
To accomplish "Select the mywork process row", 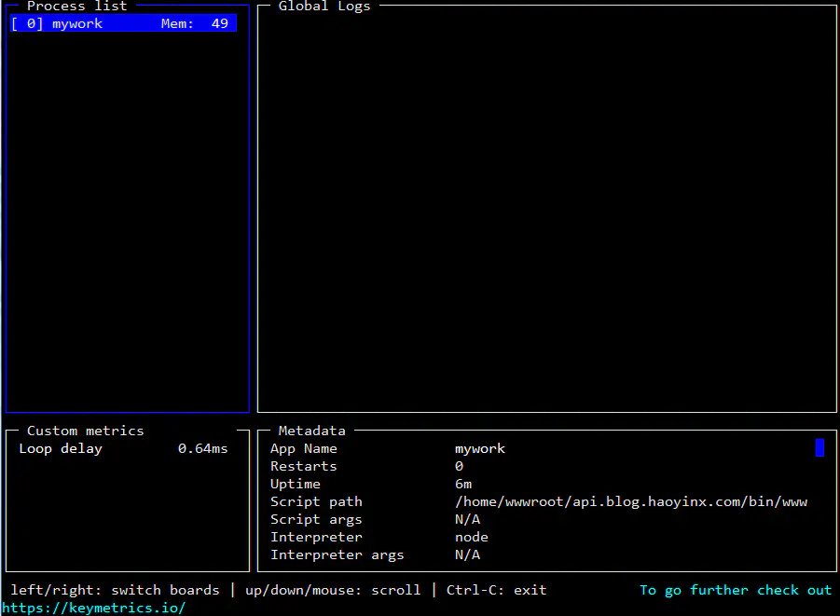I will click(123, 23).
